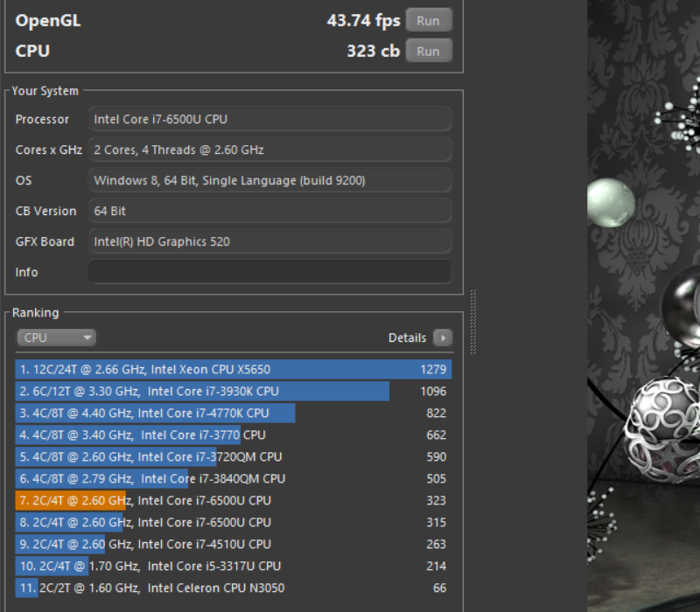Click the 43.74 fps OpenGL score
Image resolution: width=700 pixels, height=612 pixels.
[x=363, y=20]
